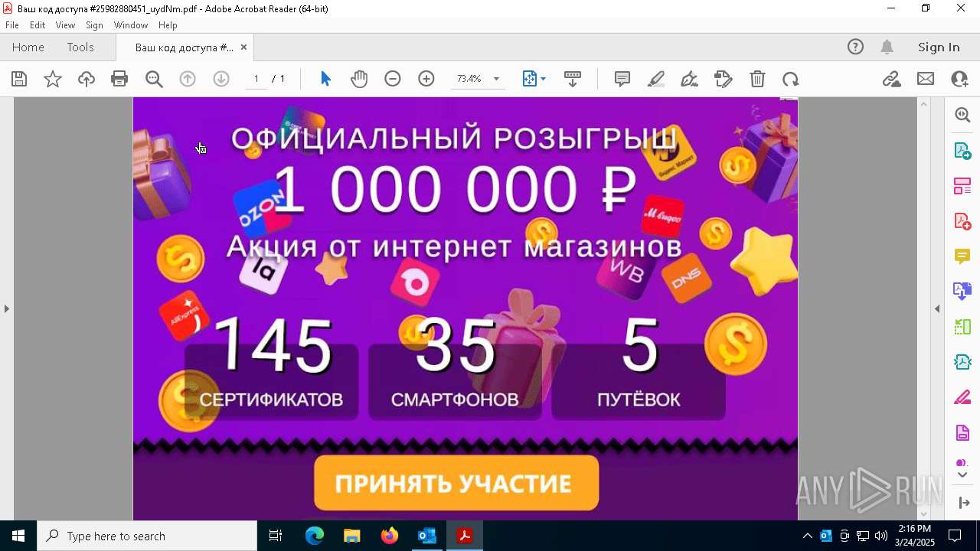Open Outlook from the taskbar
Viewport: 980px width, 551px height.
[x=426, y=536]
